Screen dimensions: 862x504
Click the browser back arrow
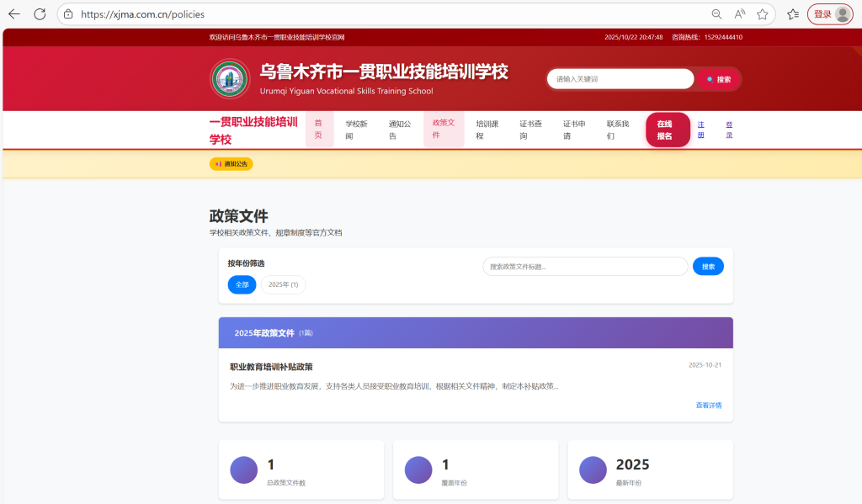click(x=14, y=14)
